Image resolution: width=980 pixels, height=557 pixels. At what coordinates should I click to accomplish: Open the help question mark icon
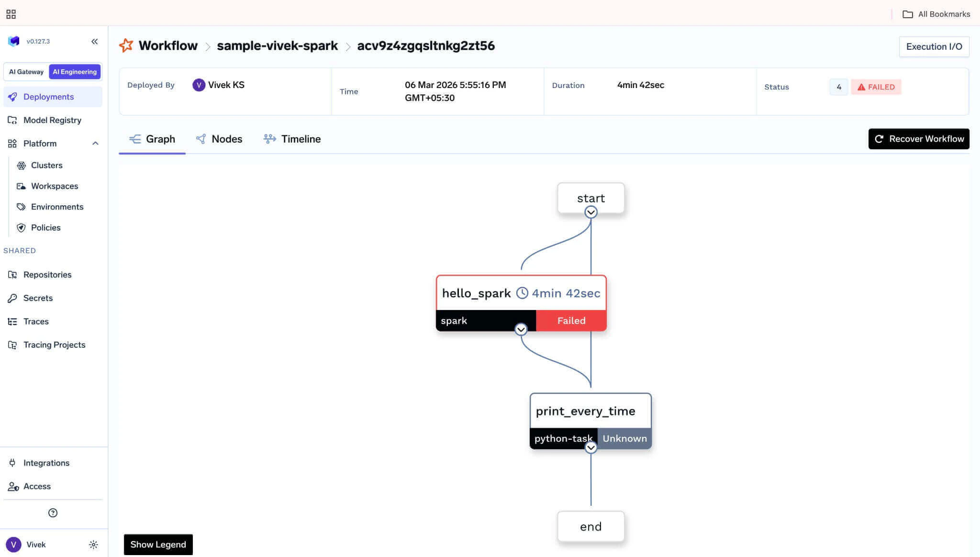tap(53, 513)
